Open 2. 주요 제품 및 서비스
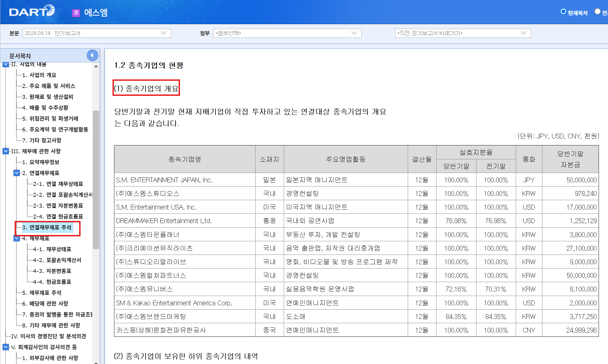 49,86
